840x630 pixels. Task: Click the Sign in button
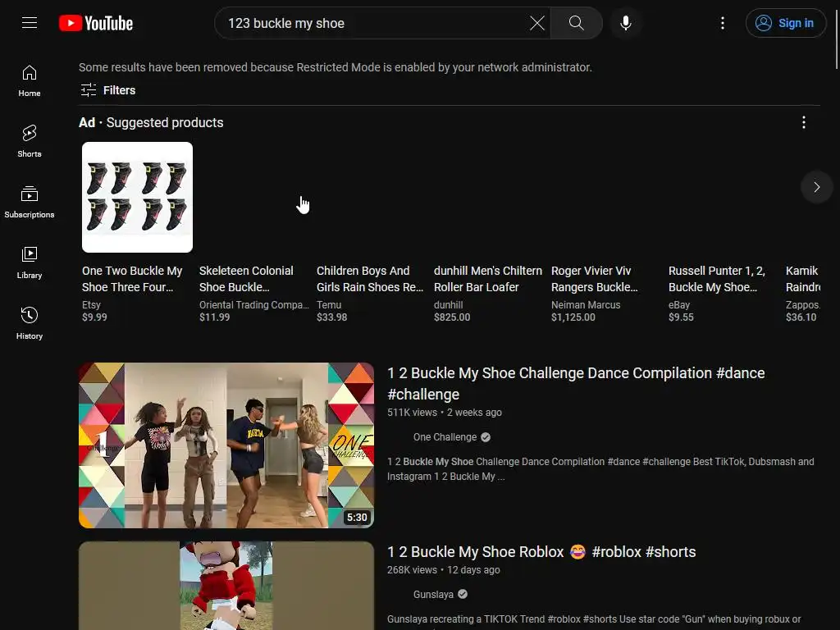785,23
